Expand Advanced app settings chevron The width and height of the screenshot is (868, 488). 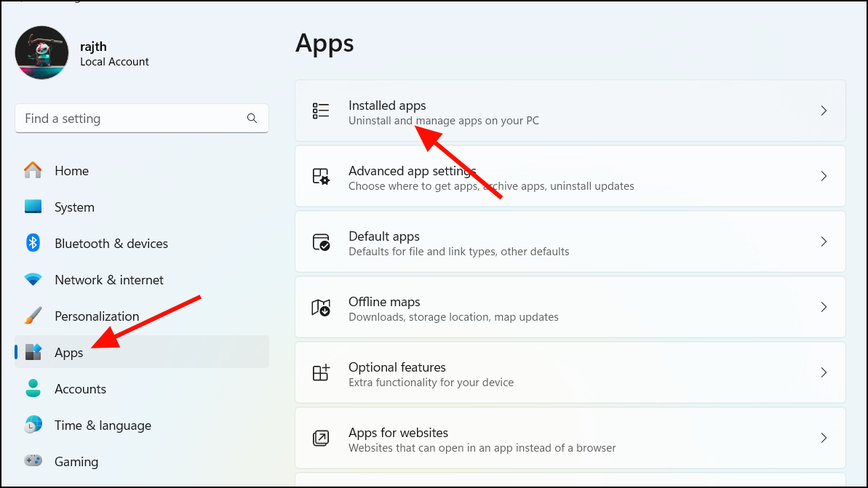(824, 176)
